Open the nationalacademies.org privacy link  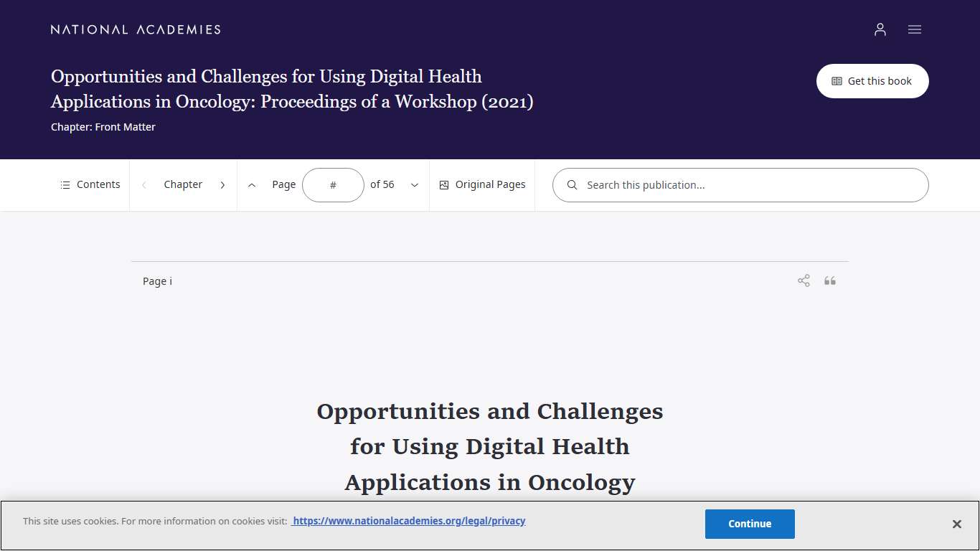pos(408,520)
